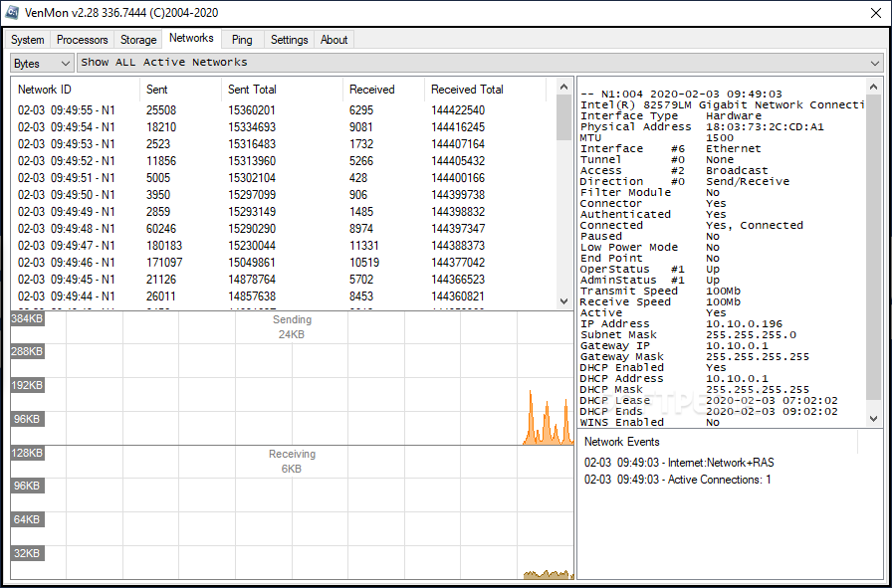Sort by Received Total column header

point(485,90)
